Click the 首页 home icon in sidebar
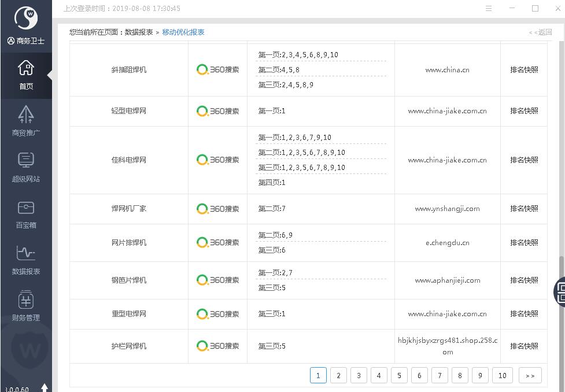The image size is (565, 392). coord(26,75)
